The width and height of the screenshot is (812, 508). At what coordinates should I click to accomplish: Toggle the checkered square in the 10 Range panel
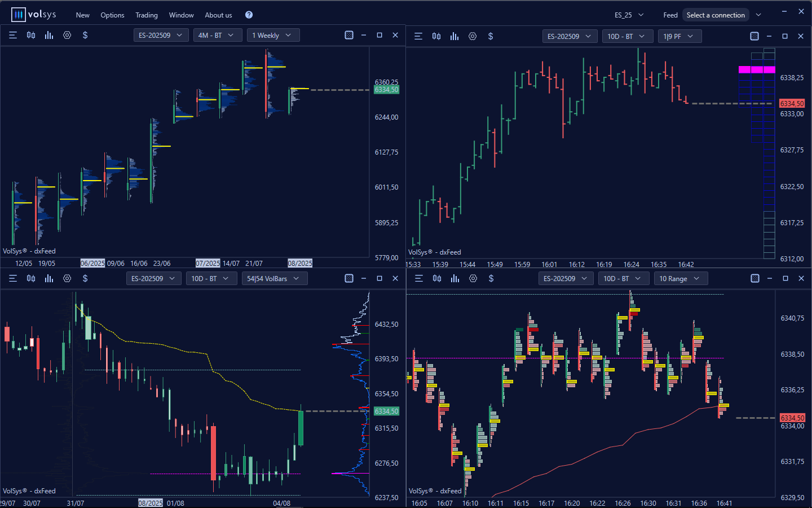[755, 278]
